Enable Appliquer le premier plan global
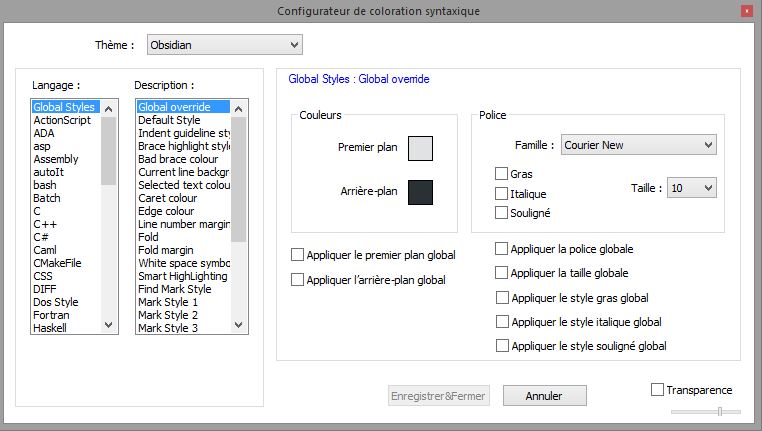Screen dimensions: 762x431 click(x=297, y=255)
